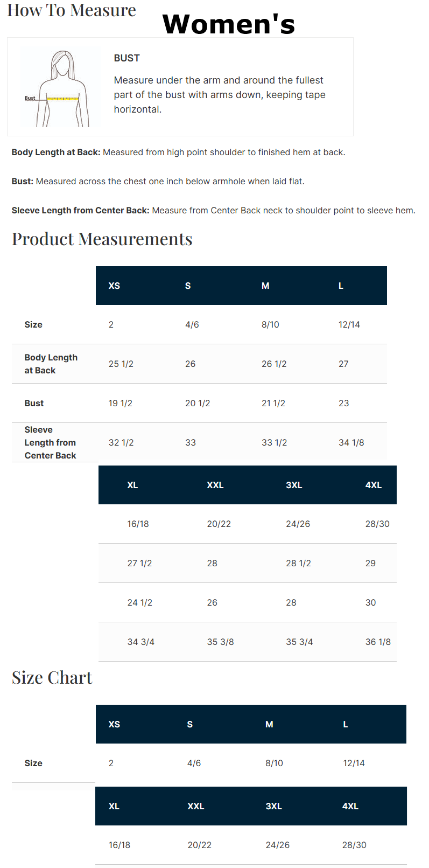Click the "Women's" title text
Viewport: 429px width, 868px height.
pyautogui.click(x=228, y=24)
